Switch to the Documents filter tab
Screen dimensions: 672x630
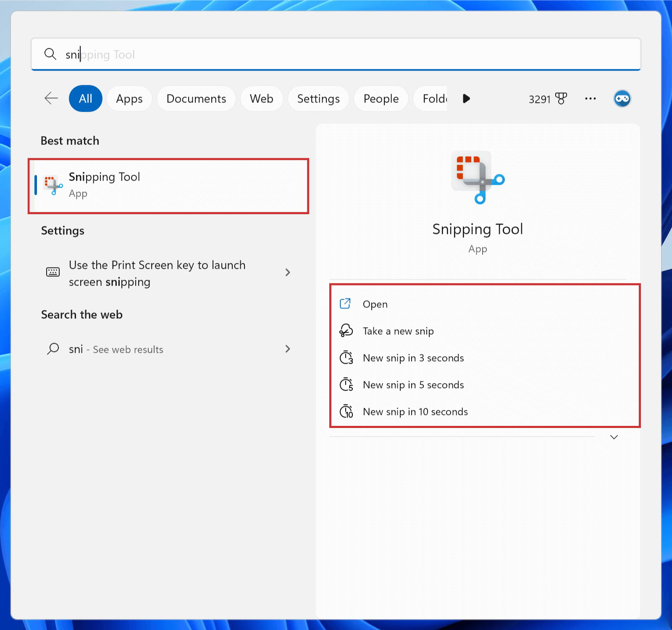click(196, 98)
